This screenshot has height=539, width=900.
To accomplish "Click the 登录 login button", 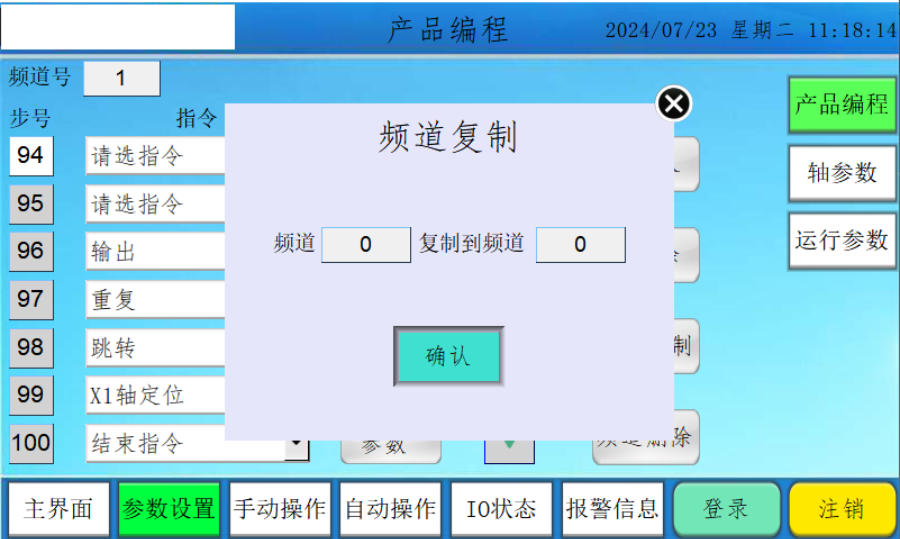I will point(725,509).
